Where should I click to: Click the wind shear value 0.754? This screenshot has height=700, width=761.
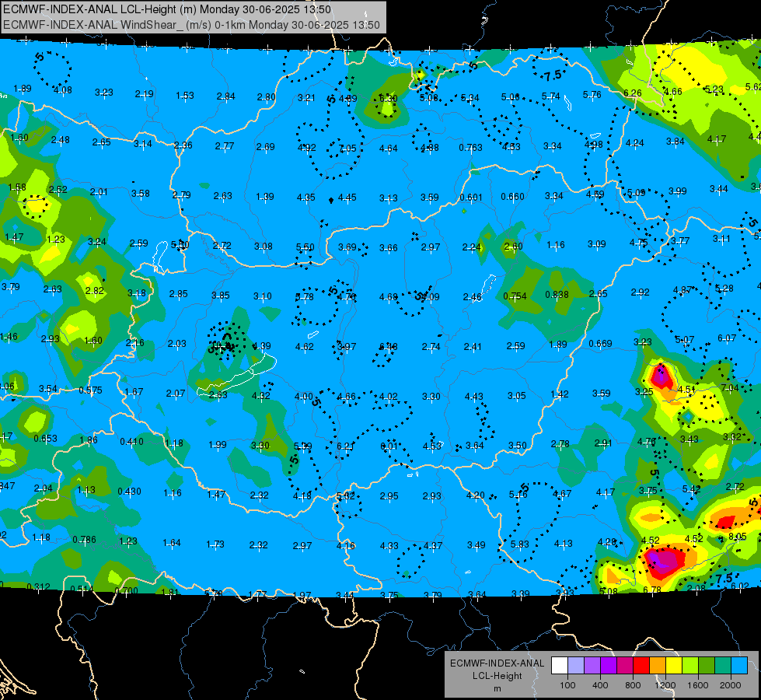515,296
